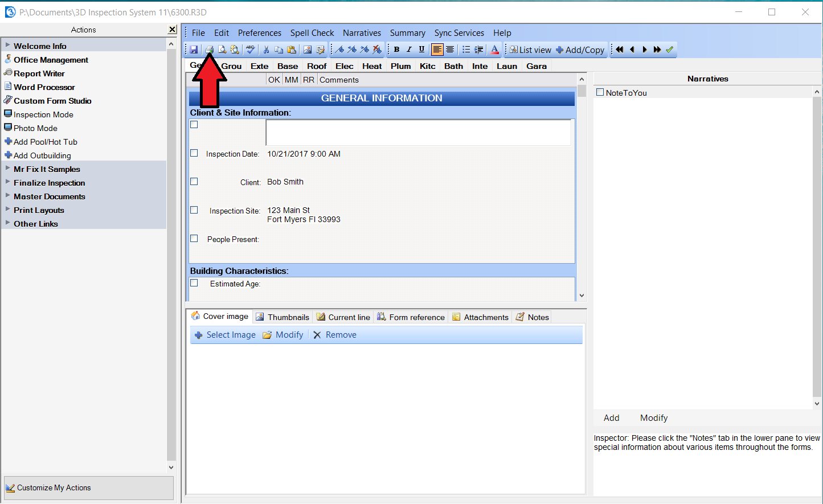
Task: Go to next item with right arrow
Action: pyautogui.click(x=645, y=50)
